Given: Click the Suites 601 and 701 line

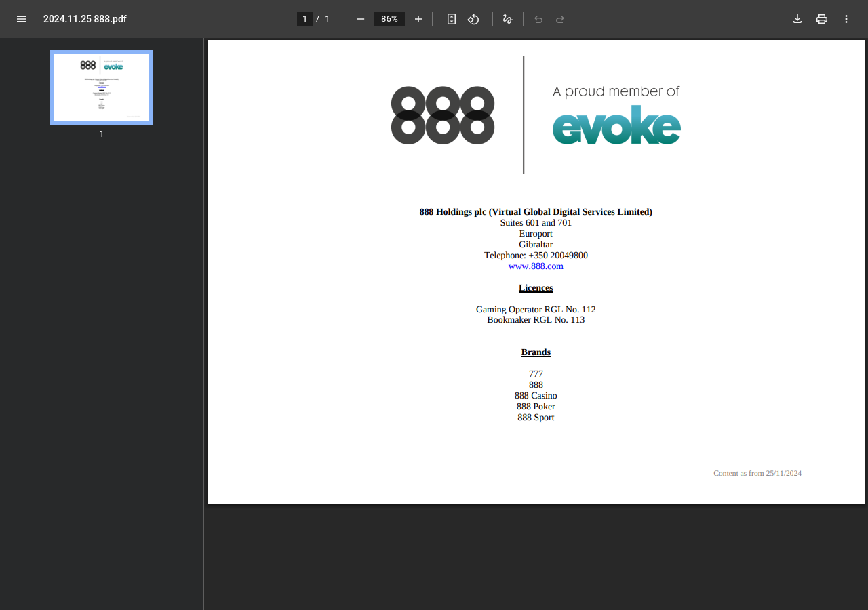Looking at the screenshot, I should pos(536,223).
